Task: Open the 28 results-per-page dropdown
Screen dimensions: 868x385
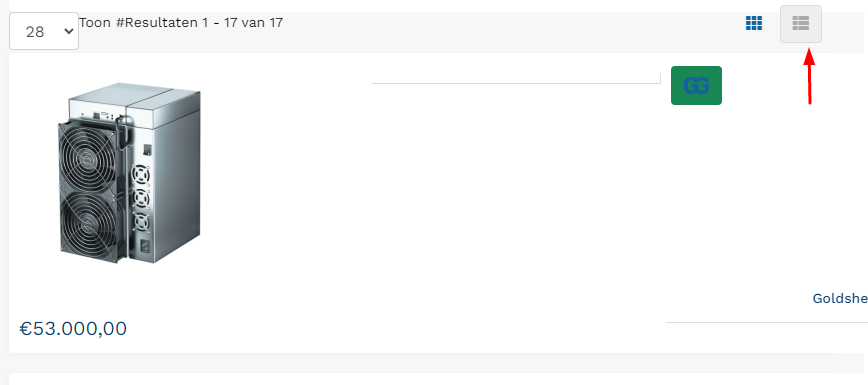Action: click(x=44, y=32)
